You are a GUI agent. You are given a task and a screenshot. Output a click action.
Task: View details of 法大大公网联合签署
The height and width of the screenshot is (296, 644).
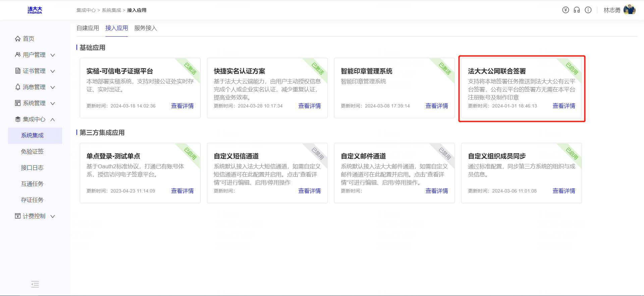564,106
